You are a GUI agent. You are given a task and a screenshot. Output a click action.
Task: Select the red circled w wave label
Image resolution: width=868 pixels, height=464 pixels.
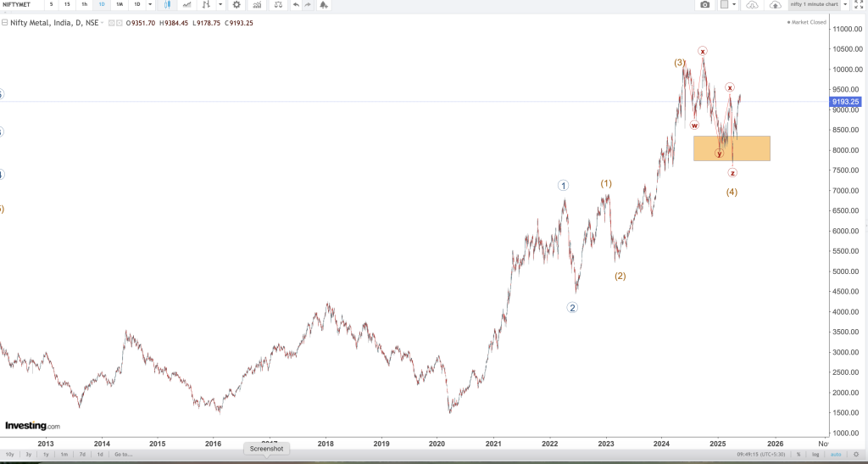[x=694, y=126]
